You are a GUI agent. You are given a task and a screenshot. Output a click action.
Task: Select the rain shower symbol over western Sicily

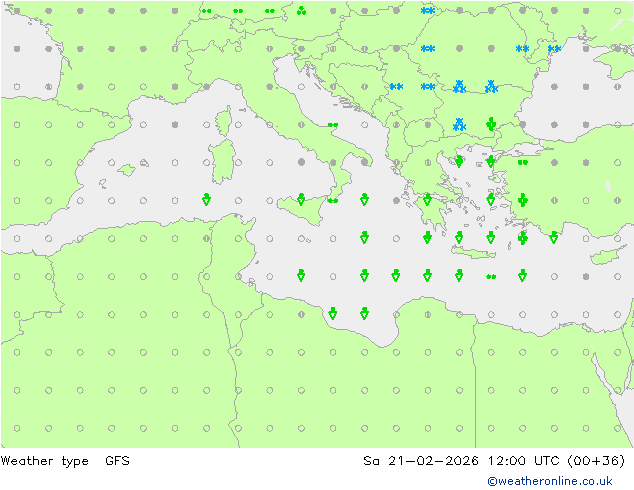301,199
